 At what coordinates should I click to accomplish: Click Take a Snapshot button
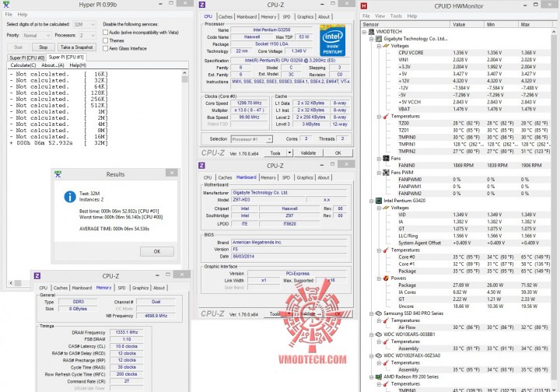(x=76, y=47)
